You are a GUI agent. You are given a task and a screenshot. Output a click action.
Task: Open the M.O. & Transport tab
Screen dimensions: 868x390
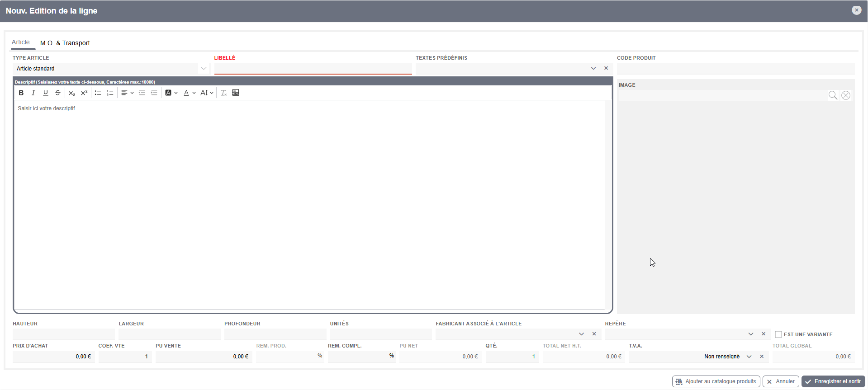click(x=65, y=43)
